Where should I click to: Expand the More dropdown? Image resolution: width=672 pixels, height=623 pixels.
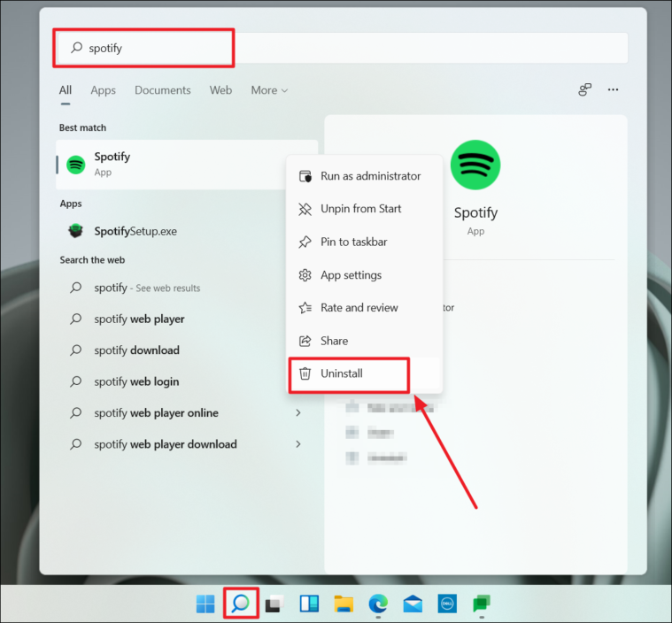click(269, 90)
